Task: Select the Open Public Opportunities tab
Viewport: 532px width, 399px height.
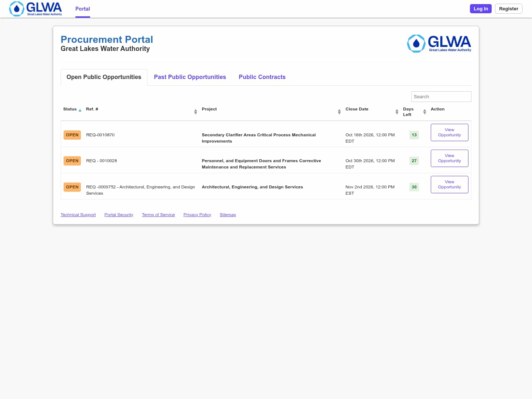Action: point(104,77)
